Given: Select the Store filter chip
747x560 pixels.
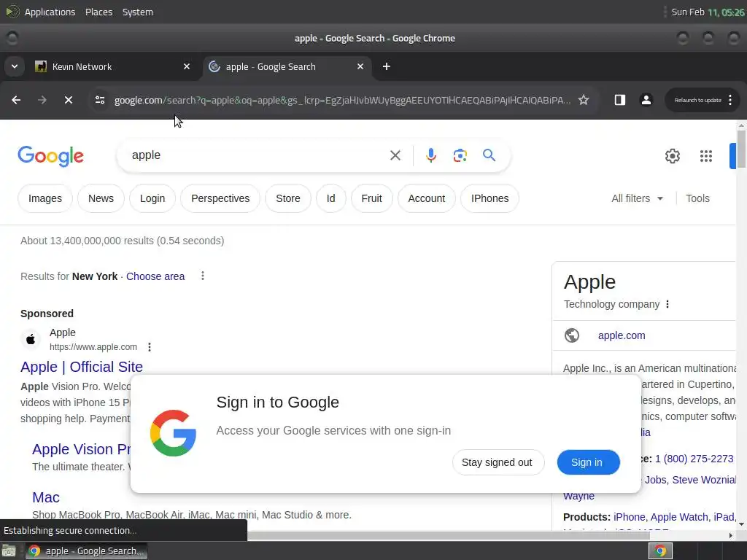Looking at the screenshot, I should click(x=288, y=198).
